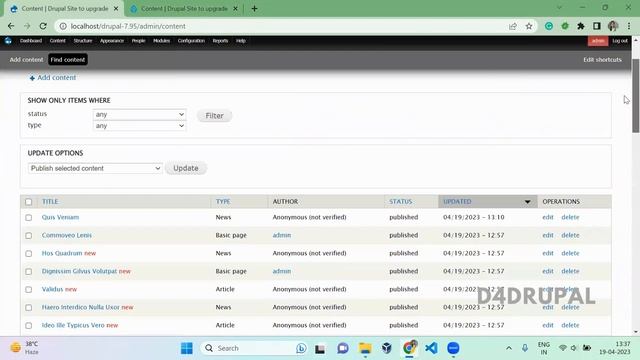
Task: Open the blue Zoom taskbar icon
Action: click(x=453, y=348)
